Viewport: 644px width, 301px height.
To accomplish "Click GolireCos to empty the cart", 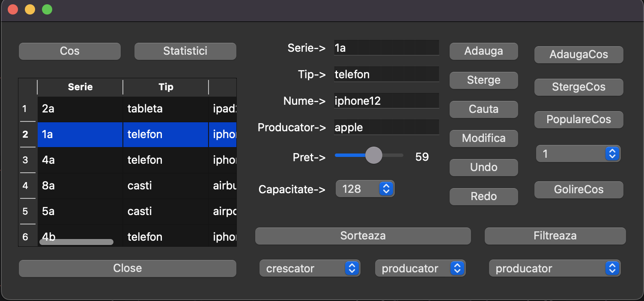I will [578, 189].
